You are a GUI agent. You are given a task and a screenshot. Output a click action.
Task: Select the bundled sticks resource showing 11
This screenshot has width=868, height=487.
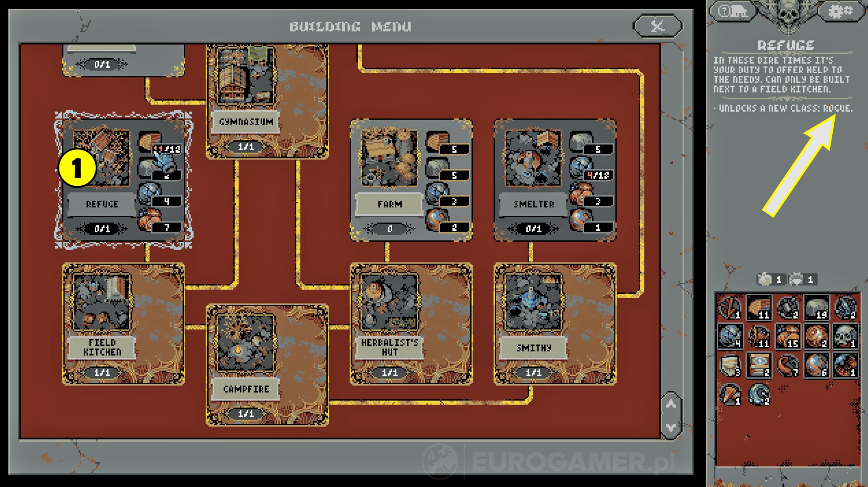[759, 336]
